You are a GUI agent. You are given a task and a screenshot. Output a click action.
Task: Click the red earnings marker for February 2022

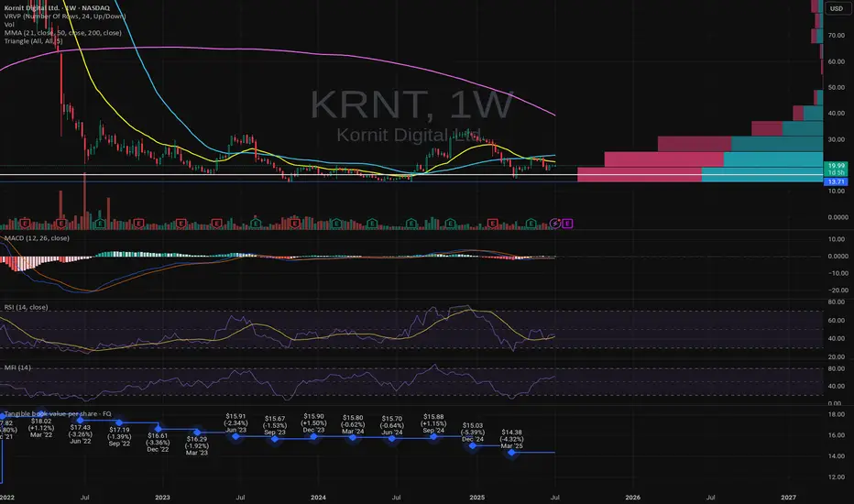[25, 224]
